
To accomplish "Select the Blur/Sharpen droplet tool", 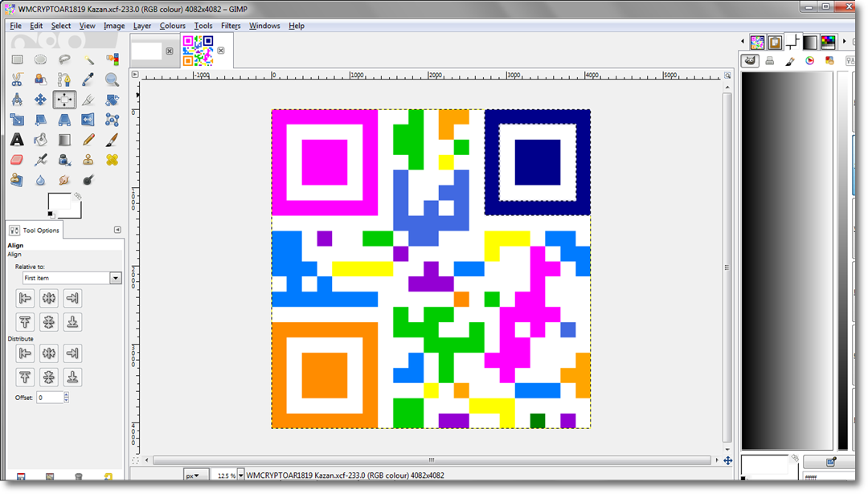I will point(40,180).
